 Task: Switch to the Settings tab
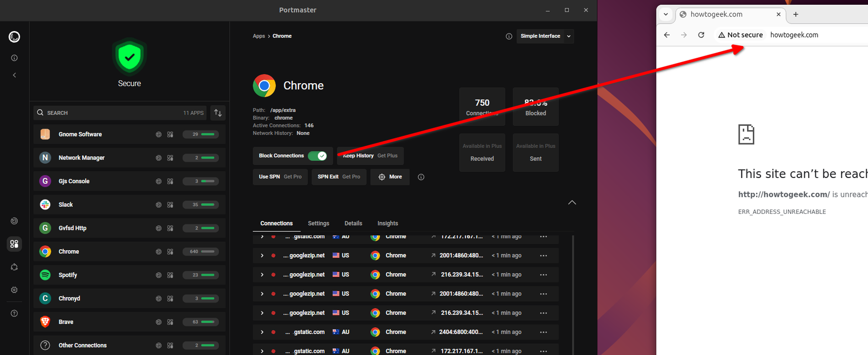coord(318,223)
